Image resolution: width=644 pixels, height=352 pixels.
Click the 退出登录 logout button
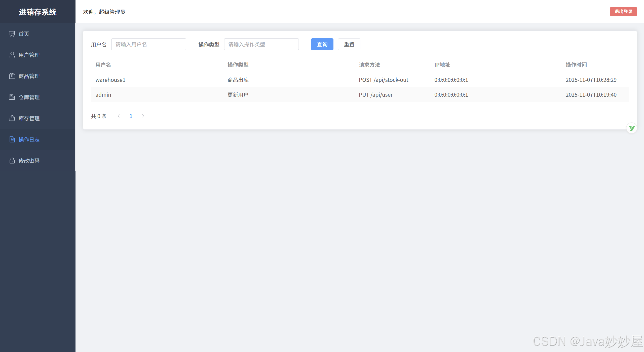[623, 12]
